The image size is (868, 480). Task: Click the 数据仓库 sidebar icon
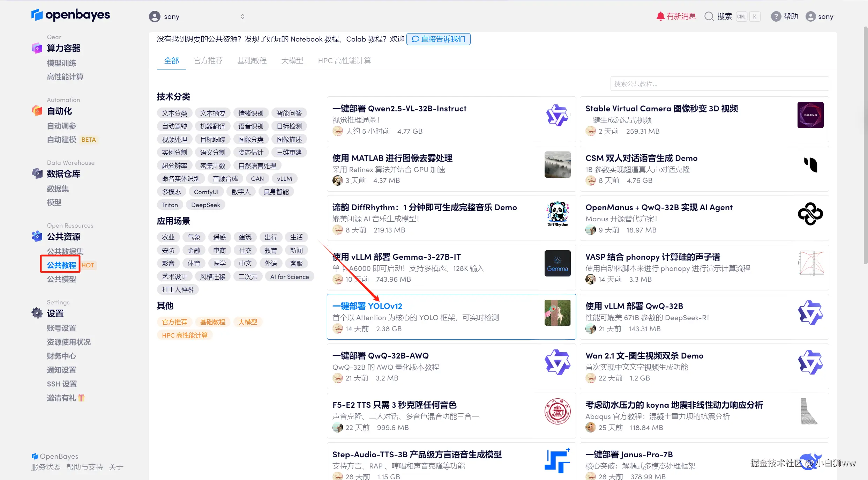coord(37,173)
